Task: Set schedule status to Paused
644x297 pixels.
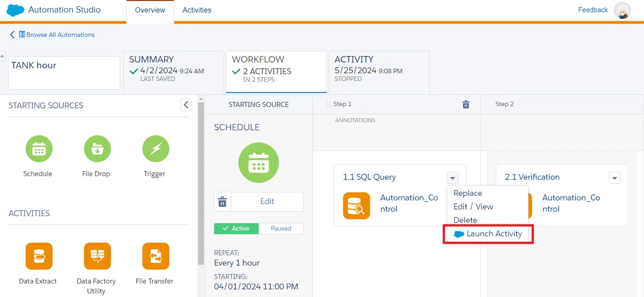Action: pos(281,228)
